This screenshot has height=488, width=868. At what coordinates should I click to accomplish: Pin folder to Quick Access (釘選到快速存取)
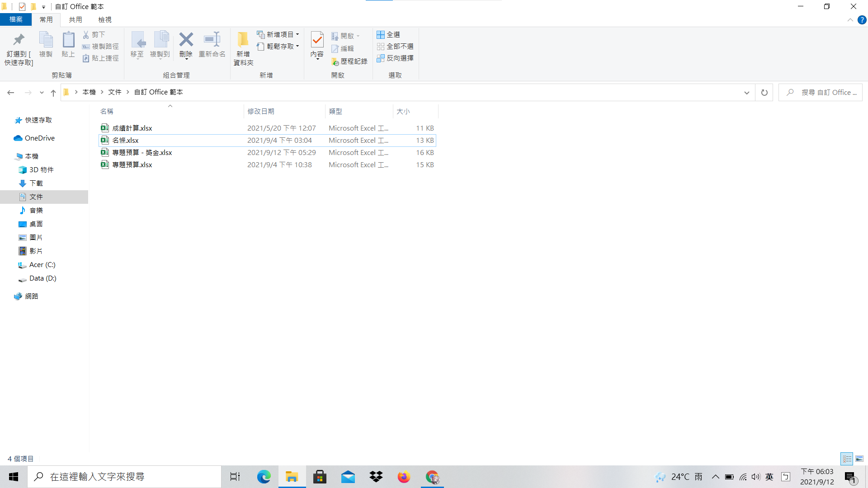tap(19, 49)
